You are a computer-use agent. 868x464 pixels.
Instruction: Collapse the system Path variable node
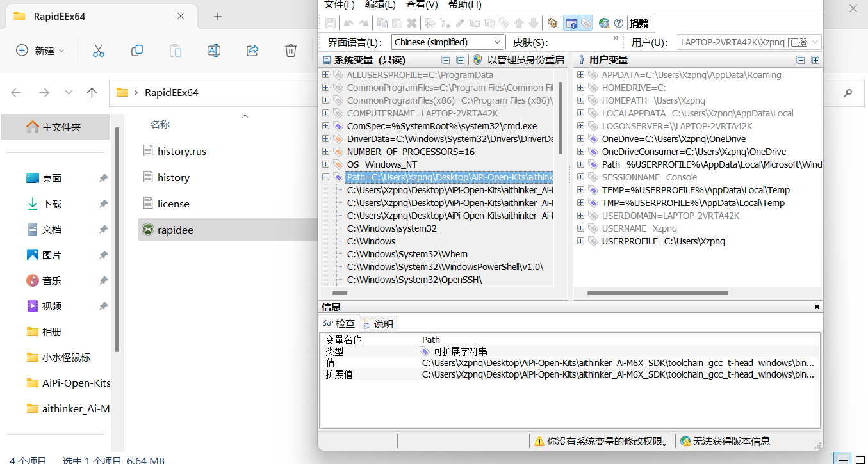[325, 177]
